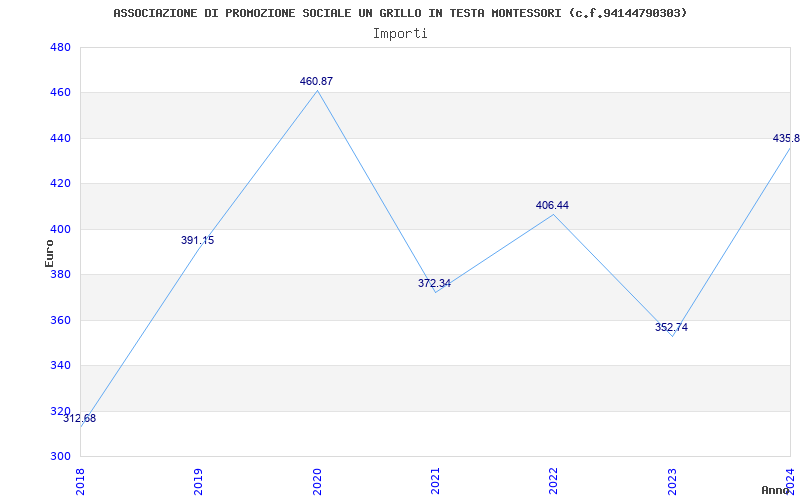
Task: Select the 391.15 data label at 2019
Action: (197, 240)
